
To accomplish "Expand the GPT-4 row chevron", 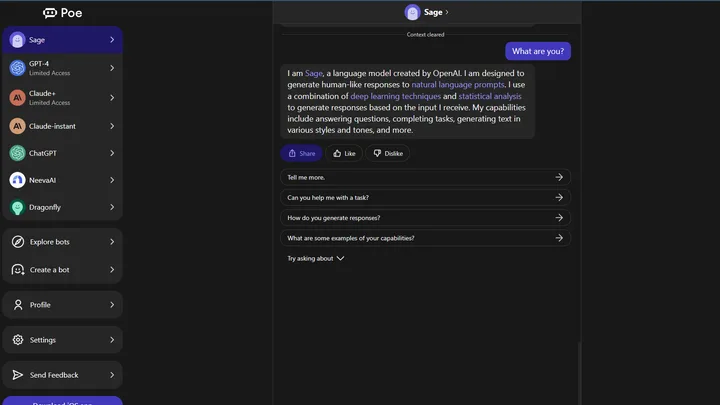I will [x=112, y=68].
